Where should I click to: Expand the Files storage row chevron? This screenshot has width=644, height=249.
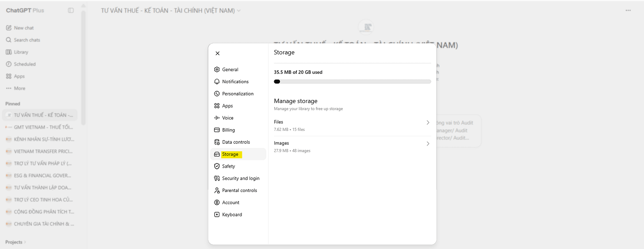428,123
